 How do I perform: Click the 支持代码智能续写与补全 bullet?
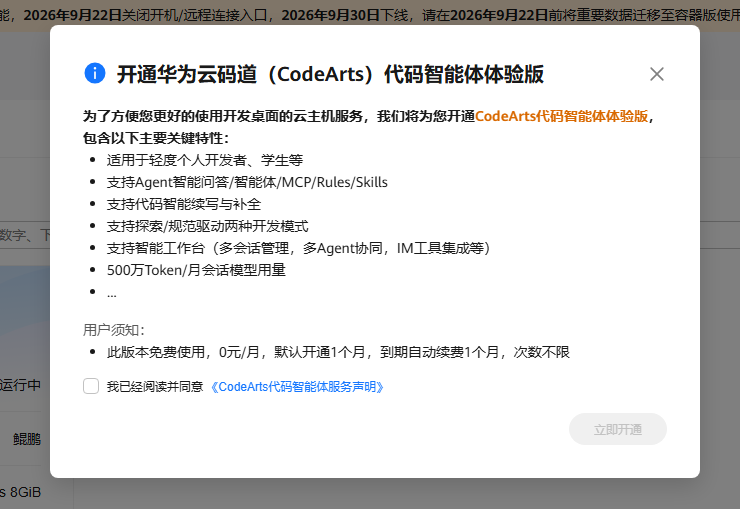[184, 204]
